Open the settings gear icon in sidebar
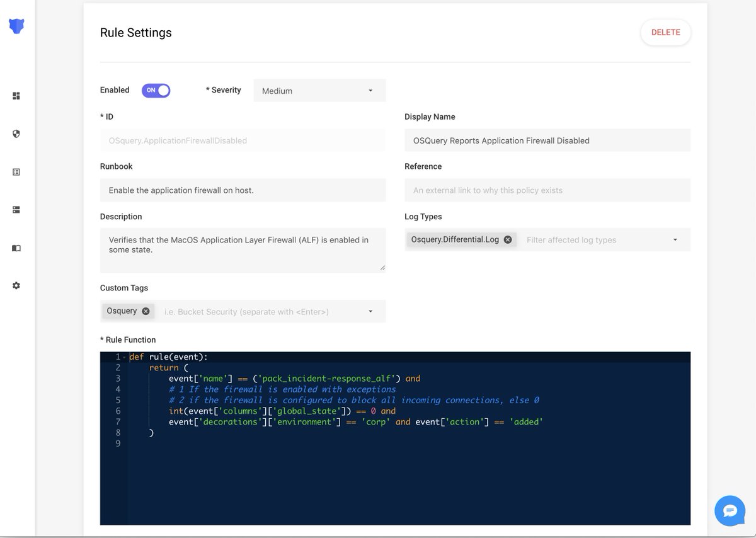The height and width of the screenshot is (538, 756). point(16,285)
